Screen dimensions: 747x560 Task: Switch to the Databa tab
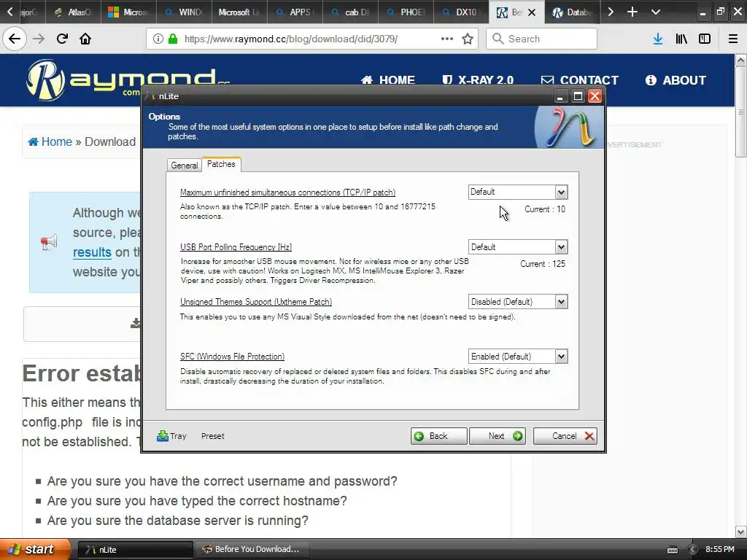pyautogui.click(x=572, y=12)
